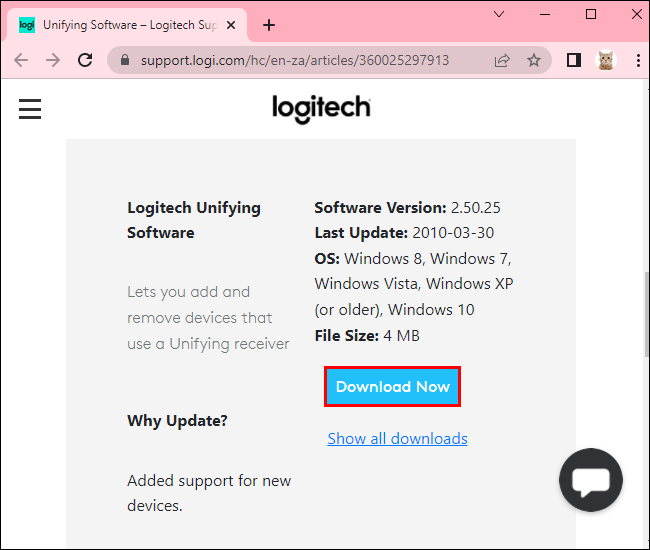Screen dimensions: 650x550
Task: Click the Logitech logo
Action: pos(321,109)
